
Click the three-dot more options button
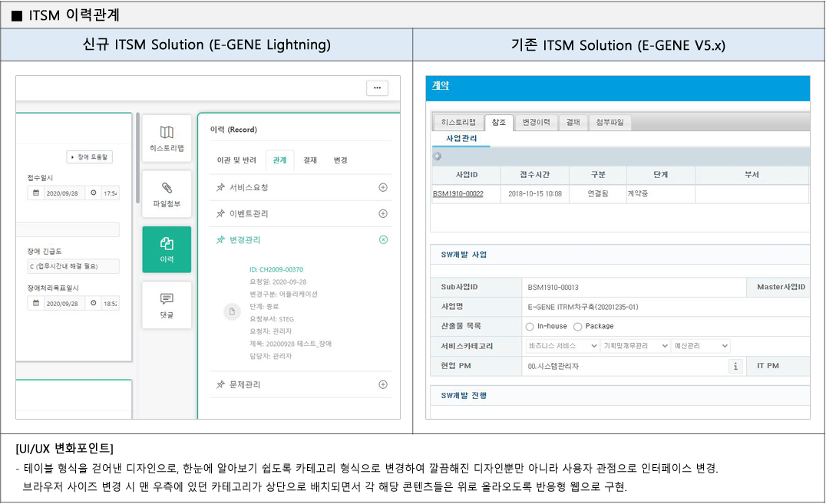[376, 88]
